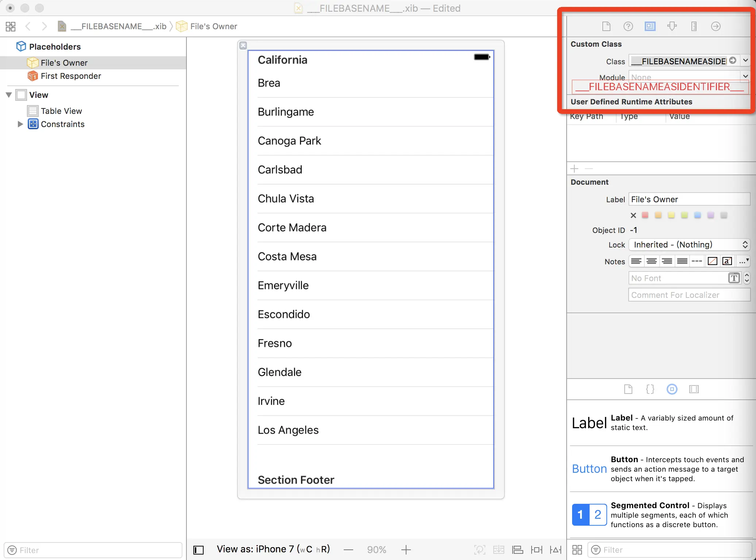Click the related items grid icon
Image resolution: width=756 pixels, height=560 pixels.
click(x=11, y=26)
